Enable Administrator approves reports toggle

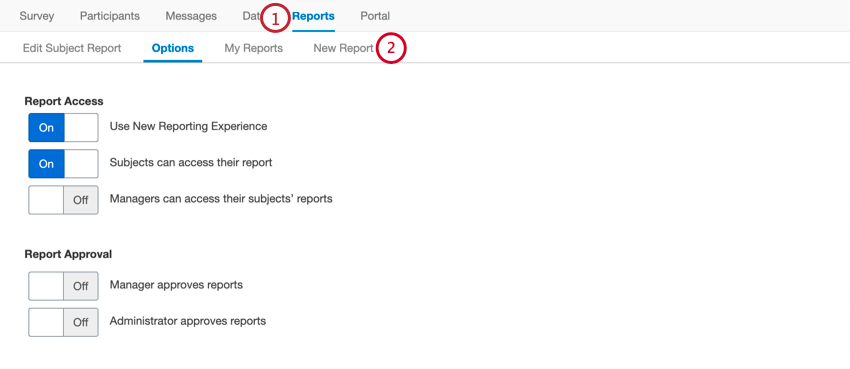[x=63, y=322]
